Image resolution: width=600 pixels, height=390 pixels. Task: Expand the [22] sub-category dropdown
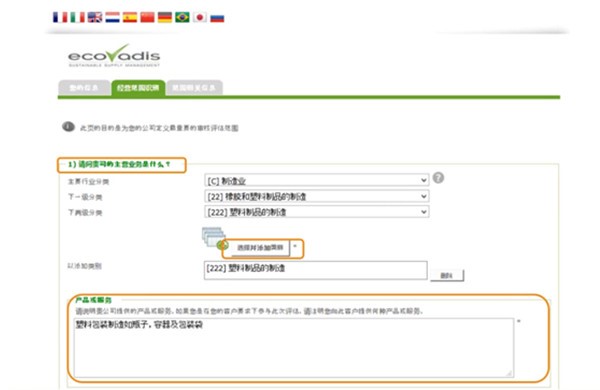317,196
